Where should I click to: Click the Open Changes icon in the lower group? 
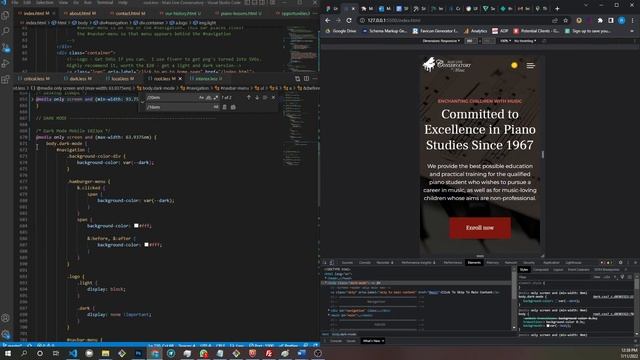pos(298,78)
